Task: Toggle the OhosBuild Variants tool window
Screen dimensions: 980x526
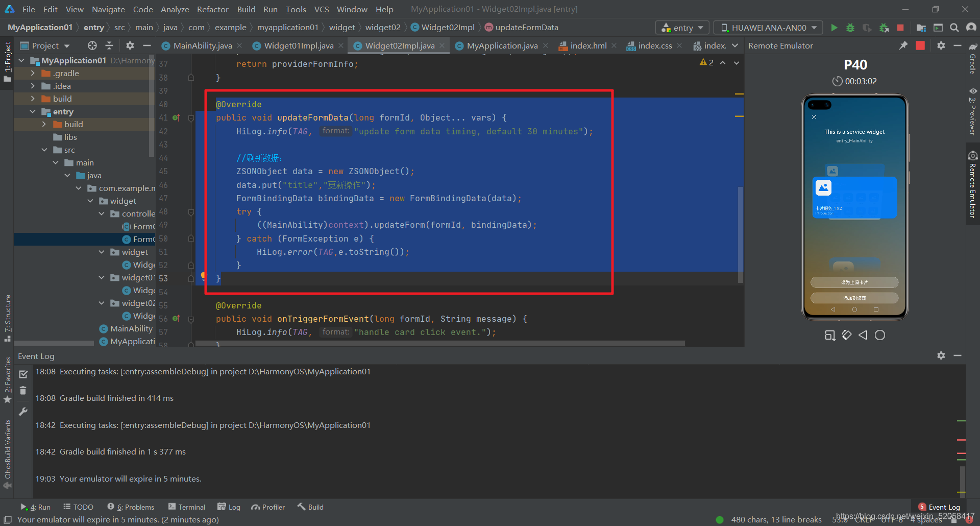Action: point(7,453)
